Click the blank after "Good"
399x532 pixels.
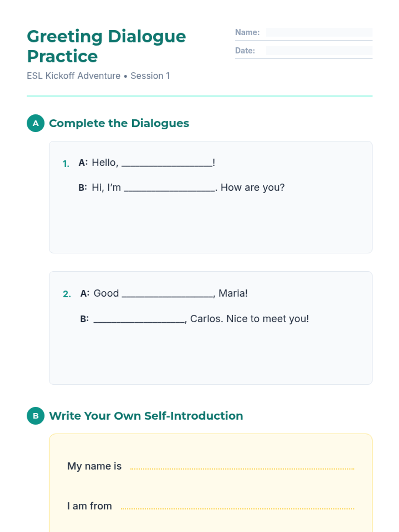coord(168,294)
